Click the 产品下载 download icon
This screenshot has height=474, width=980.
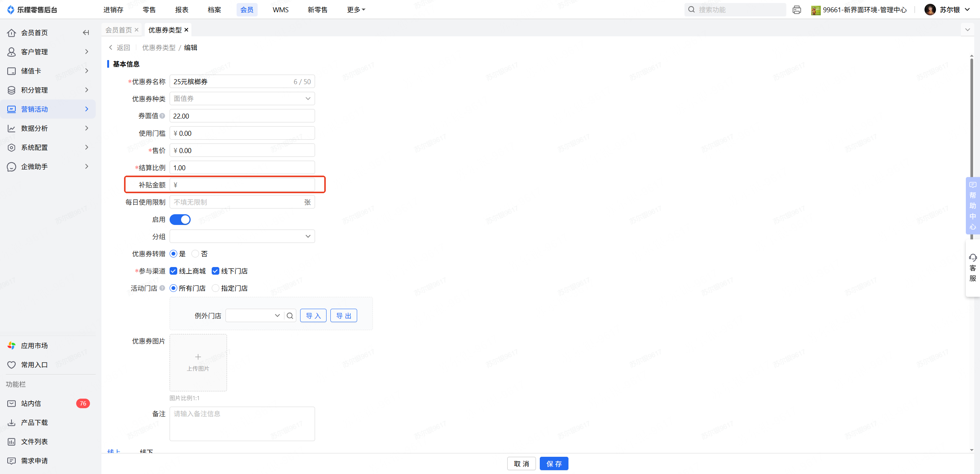pyautogui.click(x=11, y=422)
